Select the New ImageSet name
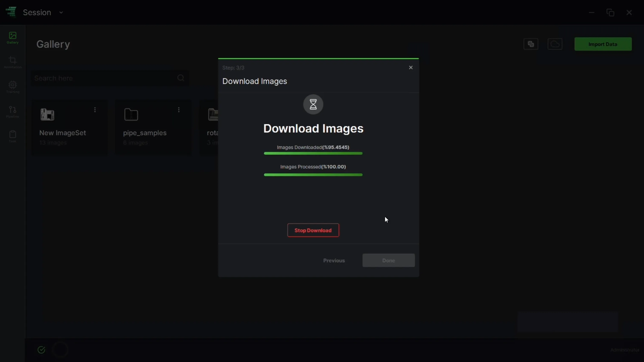 coord(62,133)
